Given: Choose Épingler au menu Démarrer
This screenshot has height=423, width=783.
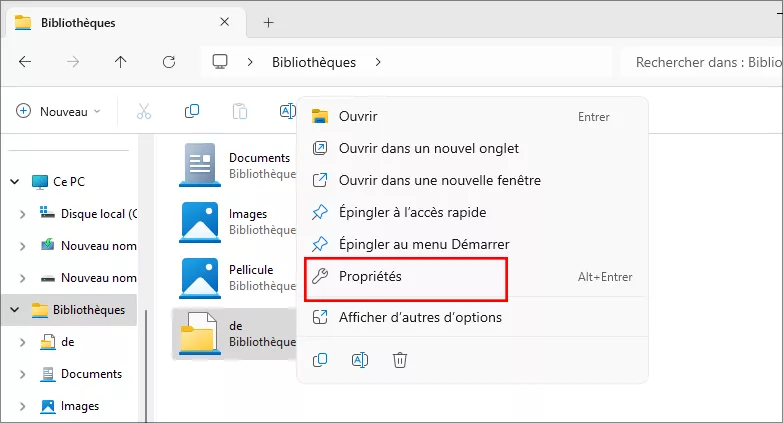Looking at the screenshot, I should [472, 244].
